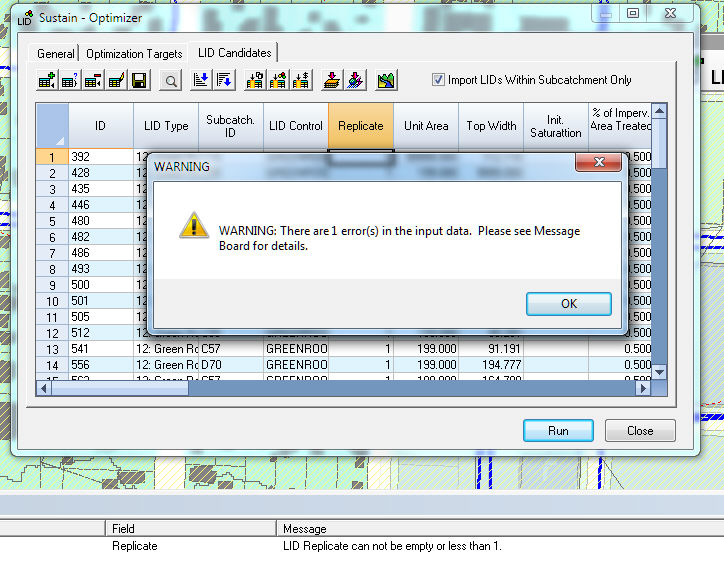Viewport: 724px width, 561px height.
Task: Select the LID Candidates tab
Action: (x=235, y=53)
